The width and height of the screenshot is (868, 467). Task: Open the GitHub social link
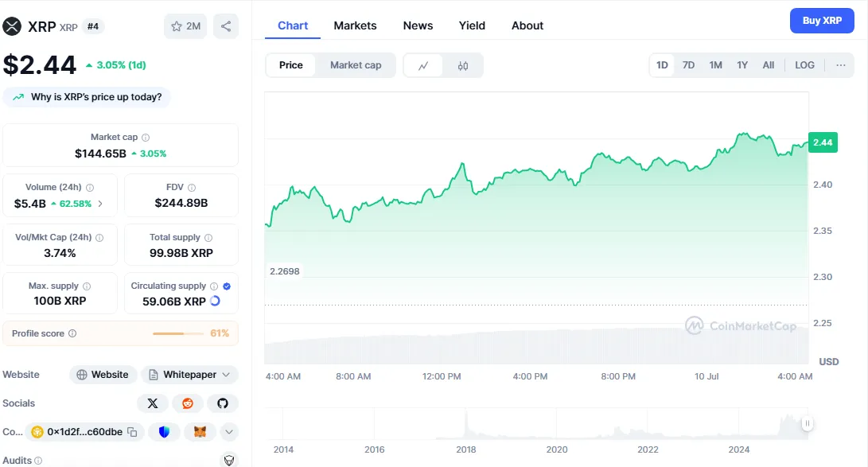(223, 403)
